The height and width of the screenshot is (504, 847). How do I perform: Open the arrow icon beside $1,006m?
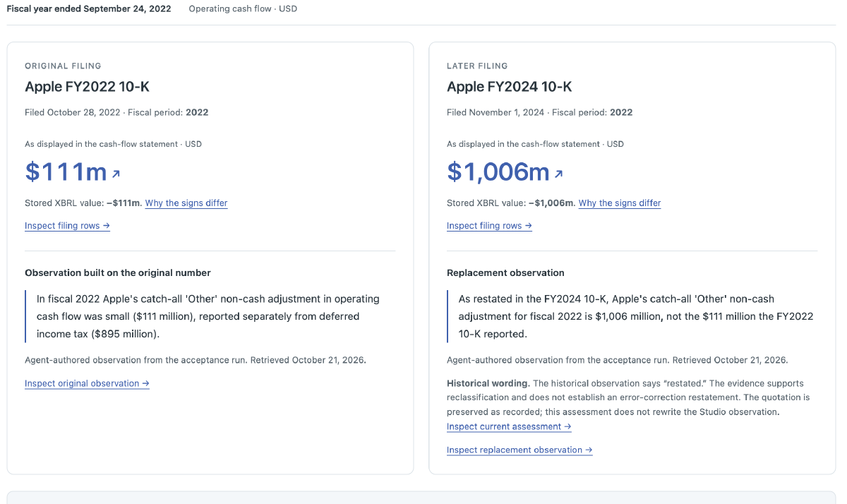558,174
